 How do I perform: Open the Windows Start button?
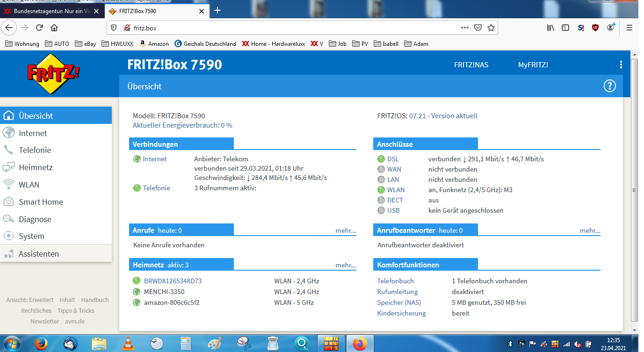[x=13, y=344]
